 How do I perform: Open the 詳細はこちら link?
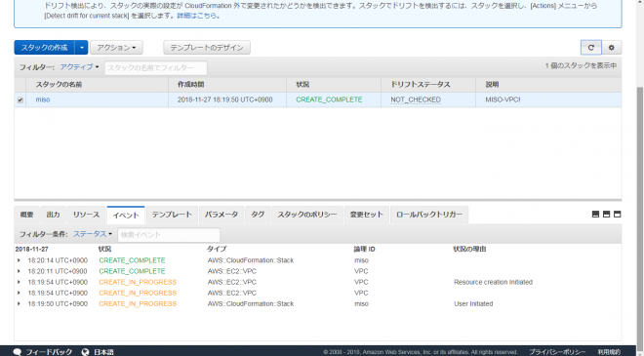click(198, 16)
